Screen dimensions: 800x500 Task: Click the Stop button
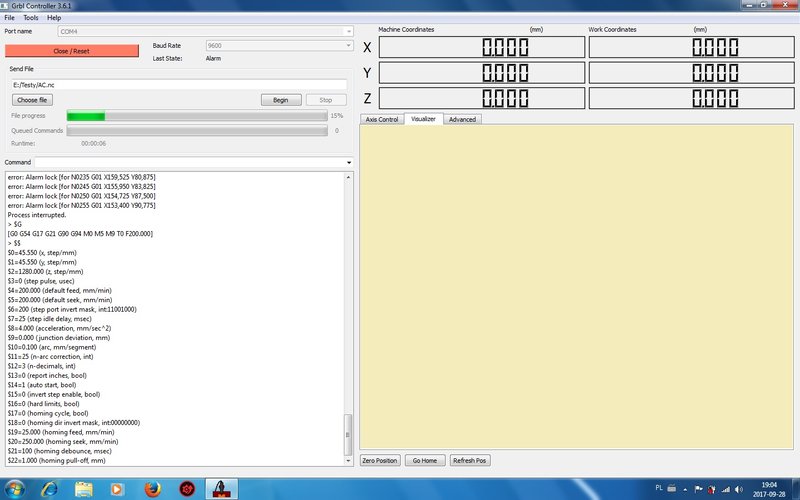(326, 100)
